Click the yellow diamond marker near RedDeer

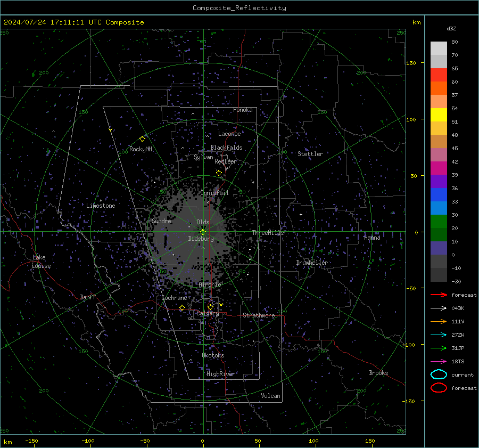pos(219,173)
